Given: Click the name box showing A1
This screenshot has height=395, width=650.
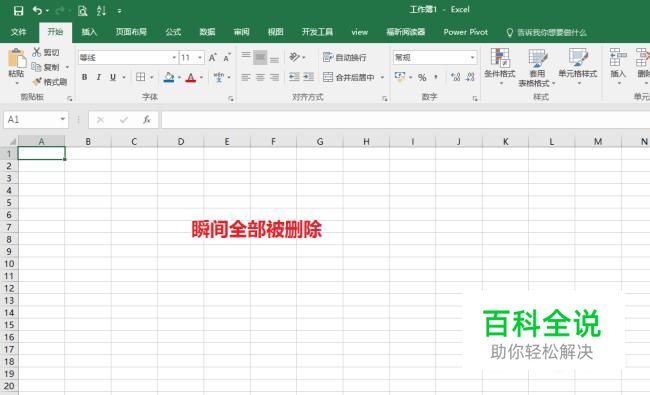Looking at the screenshot, I should tap(36, 120).
